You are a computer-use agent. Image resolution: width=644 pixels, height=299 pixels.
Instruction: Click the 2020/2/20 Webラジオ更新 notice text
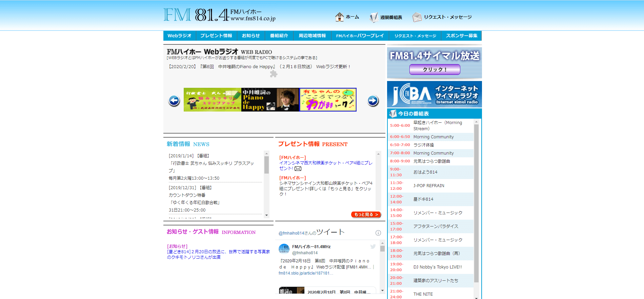(x=259, y=67)
